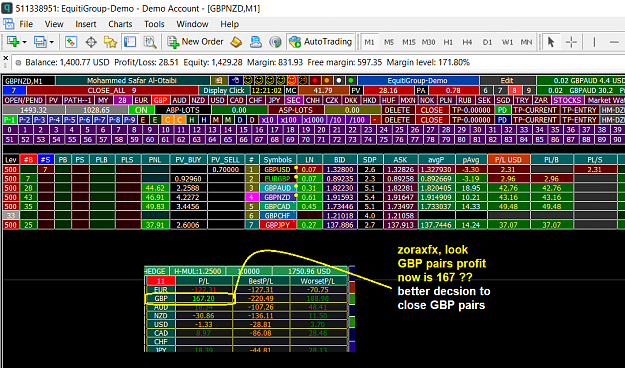625x368 pixels.
Task: Open the Window menu
Action: coord(192,24)
